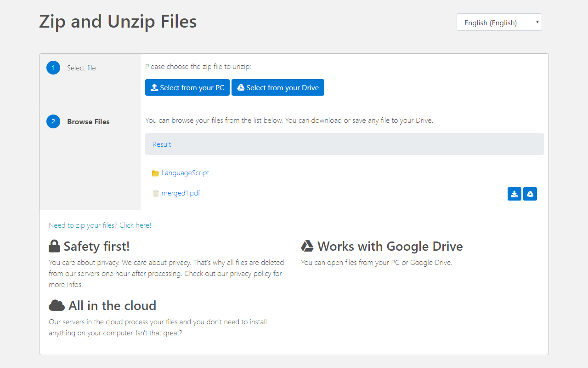Click the Zip and Unzip Files title
Screen dimensions: 588x368
tap(118, 22)
